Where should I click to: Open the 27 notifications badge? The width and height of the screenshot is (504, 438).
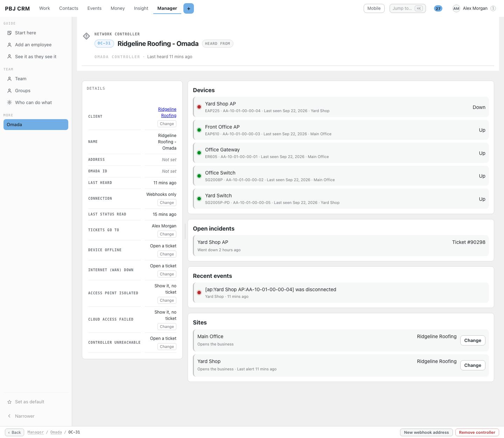coord(438,8)
